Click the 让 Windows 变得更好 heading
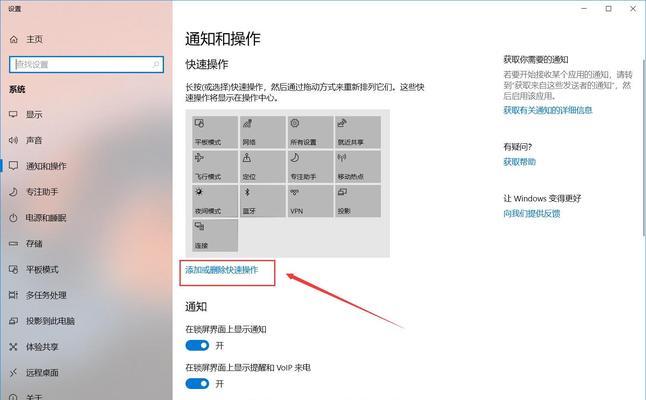The image size is (646, 400). [x=542, y=199]
